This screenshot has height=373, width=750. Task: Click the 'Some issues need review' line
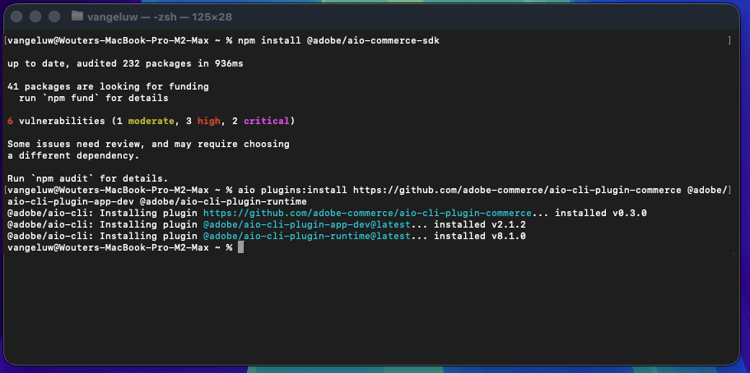[148, 144]
